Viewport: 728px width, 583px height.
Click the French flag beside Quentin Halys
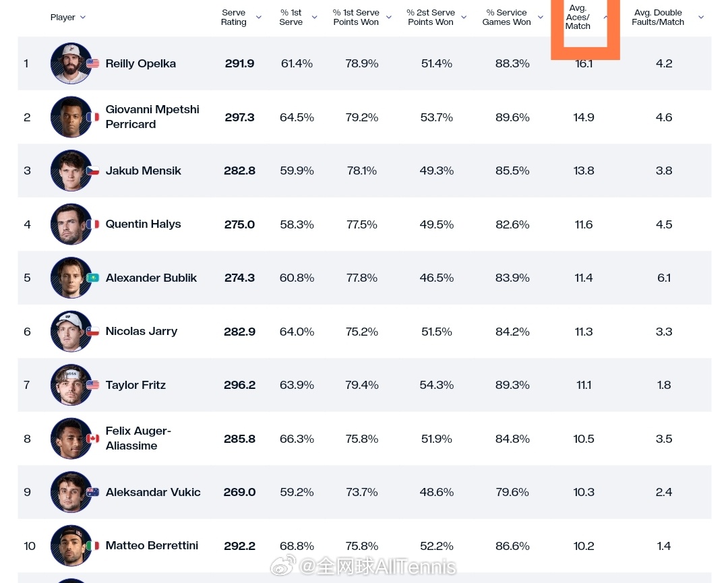[x=93, y=224]
